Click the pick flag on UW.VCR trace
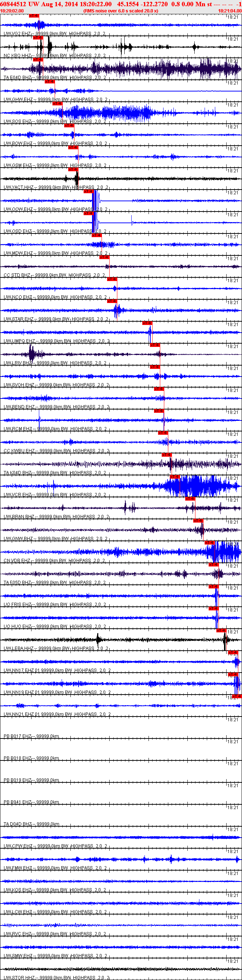242x980 pixels. click(x=175, y=477)
